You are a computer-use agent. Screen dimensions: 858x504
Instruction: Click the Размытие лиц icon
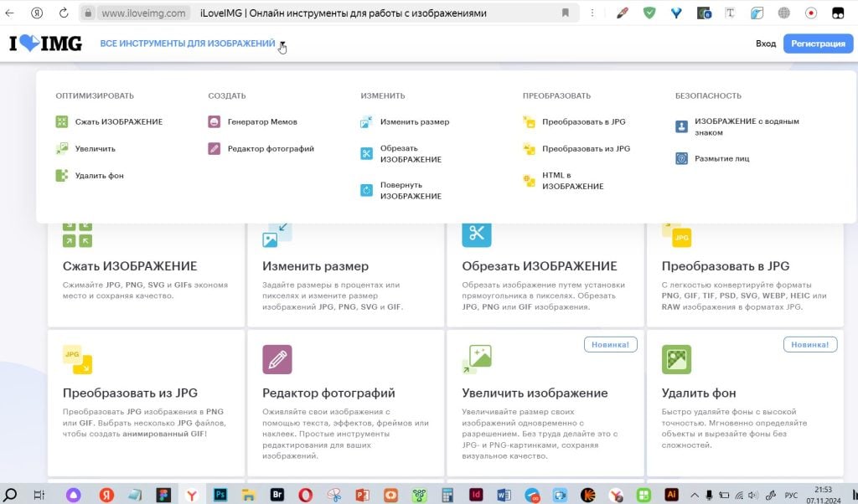click(x=681, y=158)
